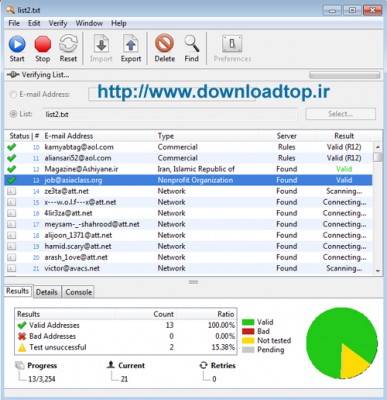Click the plug icon beside Verifying List
The height and width of the screenshot is (400, 387).
pos(13,75)
